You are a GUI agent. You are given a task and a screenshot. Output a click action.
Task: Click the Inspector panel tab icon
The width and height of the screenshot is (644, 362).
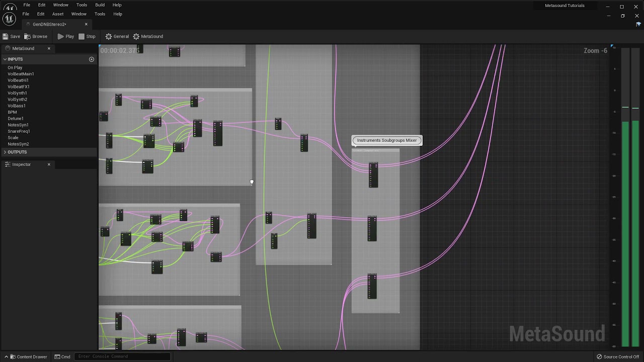[8, 164]
